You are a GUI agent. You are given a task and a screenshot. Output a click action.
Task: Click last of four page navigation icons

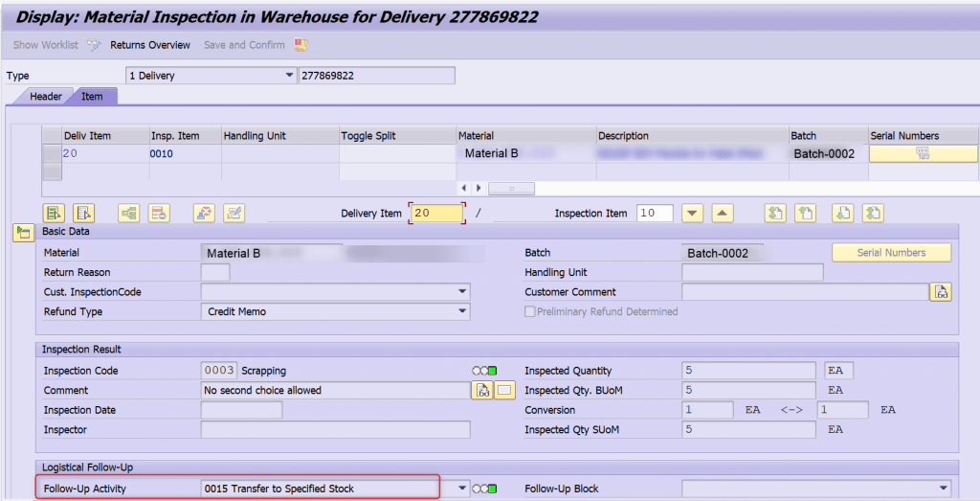873,214
